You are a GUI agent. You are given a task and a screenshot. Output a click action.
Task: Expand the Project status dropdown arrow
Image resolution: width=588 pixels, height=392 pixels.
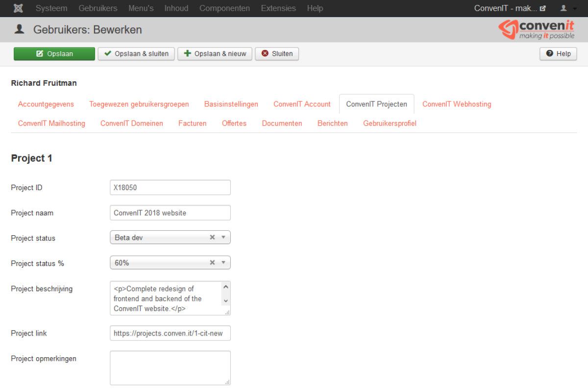[223, 237]
